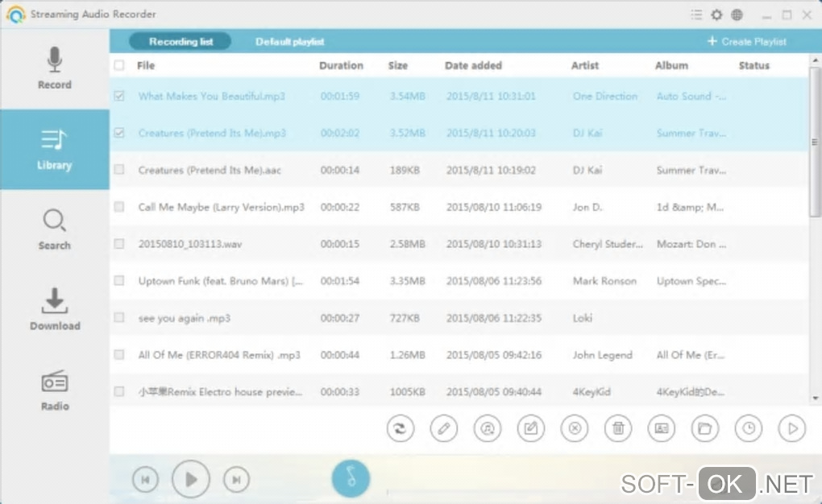Click the clock schedule icon
822x504 pixels.
coord(749,428)
